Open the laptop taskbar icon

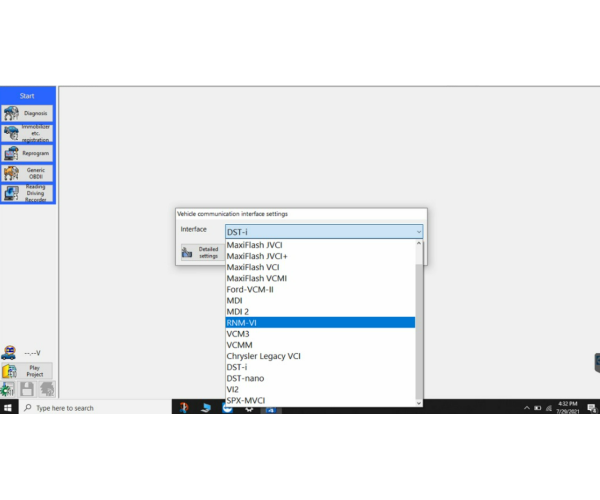(x=206, y=408)
